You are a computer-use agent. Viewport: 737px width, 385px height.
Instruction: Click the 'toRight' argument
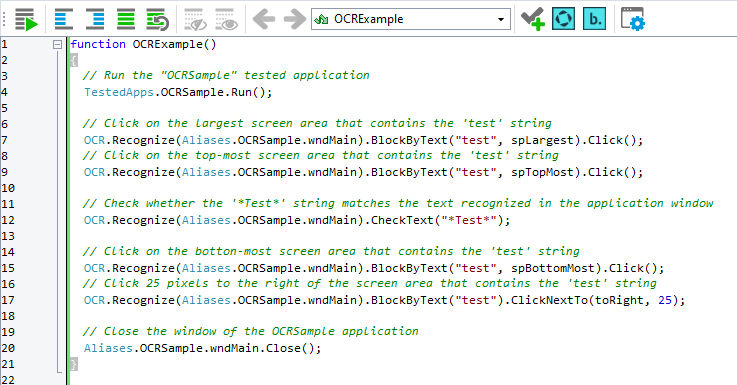[x=619, y=300]
